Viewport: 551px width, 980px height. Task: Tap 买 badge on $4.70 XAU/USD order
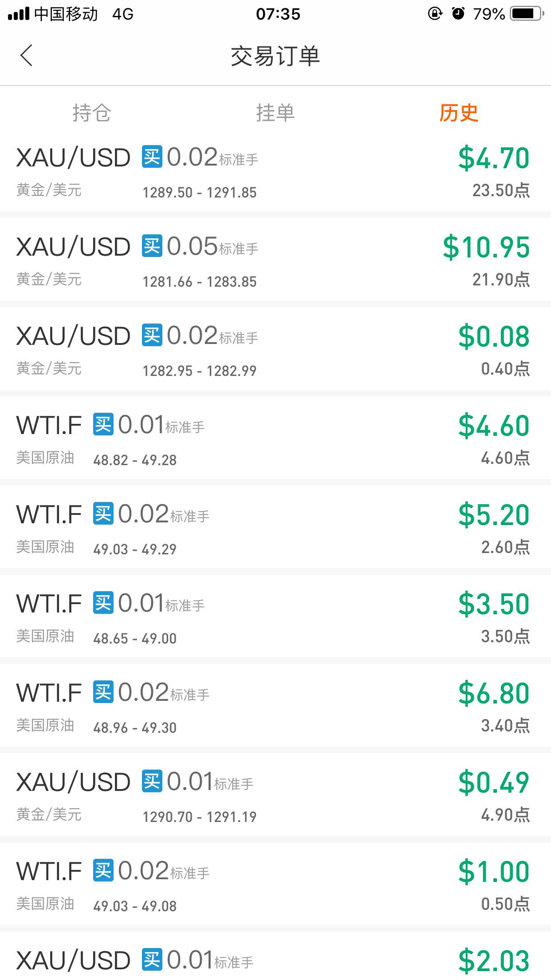coord(152,157)
